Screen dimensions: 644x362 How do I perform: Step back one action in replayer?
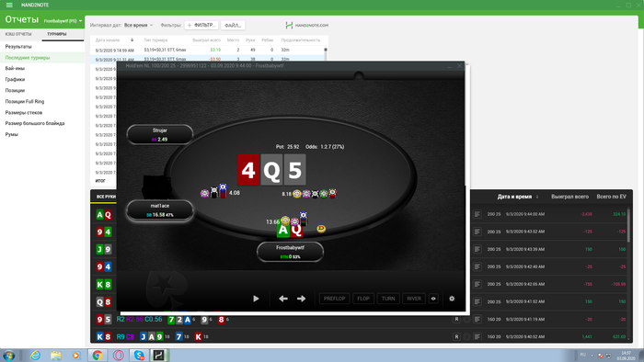click(x=283, y=299)
